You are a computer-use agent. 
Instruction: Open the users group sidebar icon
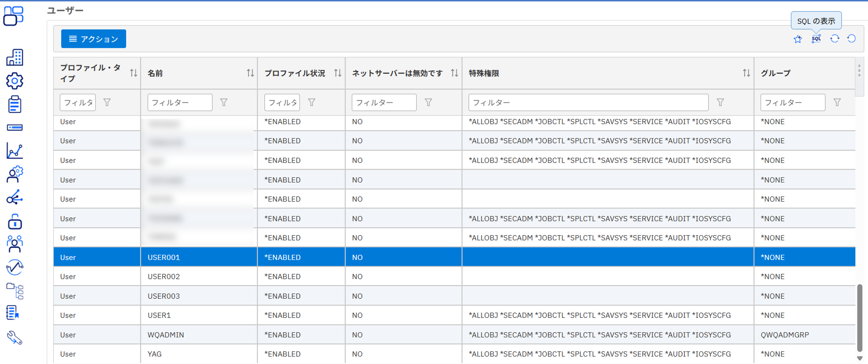14,244
